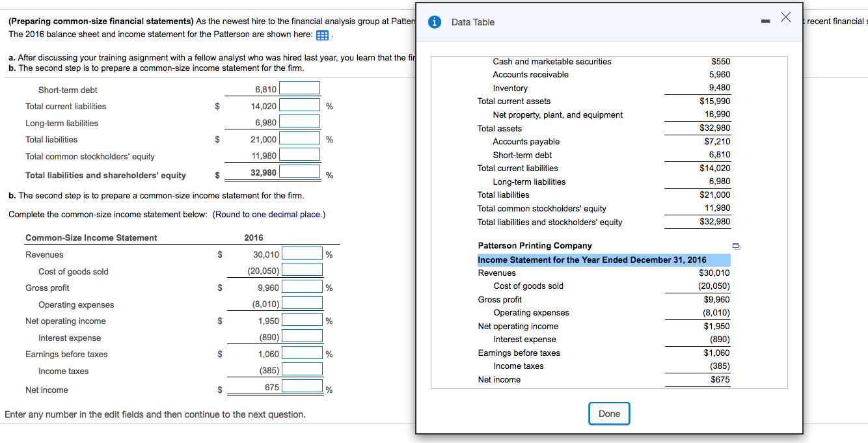868x443 pixels.
Task: Click the Total liabilities percentage box
Action: click(x=301, y=138)
